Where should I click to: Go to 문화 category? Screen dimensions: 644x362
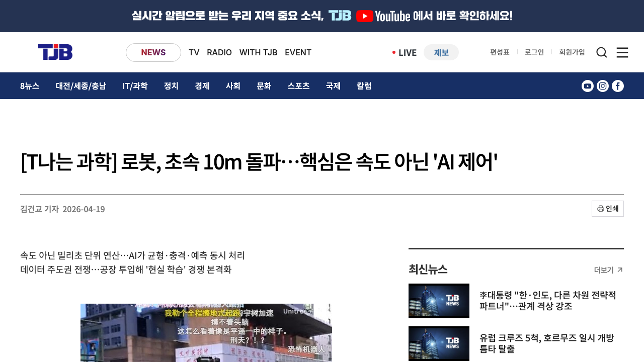click(x=264, y=86)
